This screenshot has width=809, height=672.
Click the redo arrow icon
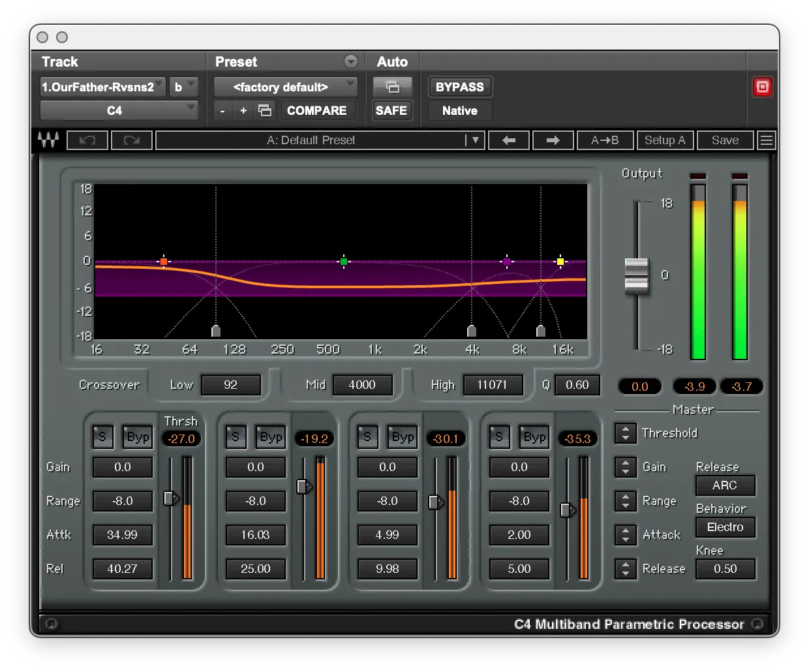(x=131, y=140)
